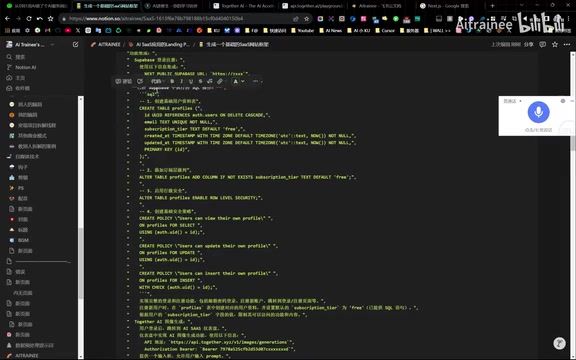Click the 'CREATE TABLE profiles (' code line

(x=171, y=108)
